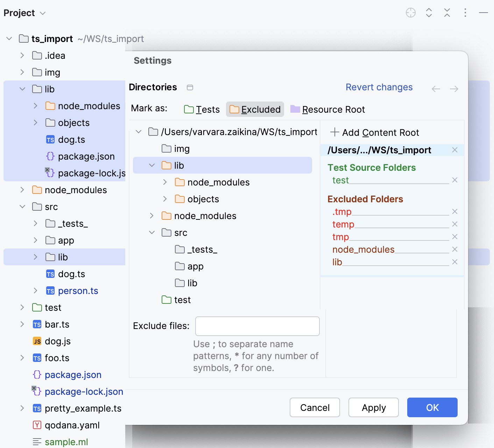This screenshot has width=494, height=448.
Task: Collapse the lib folder in Project tree
Action: coord(22,89)
